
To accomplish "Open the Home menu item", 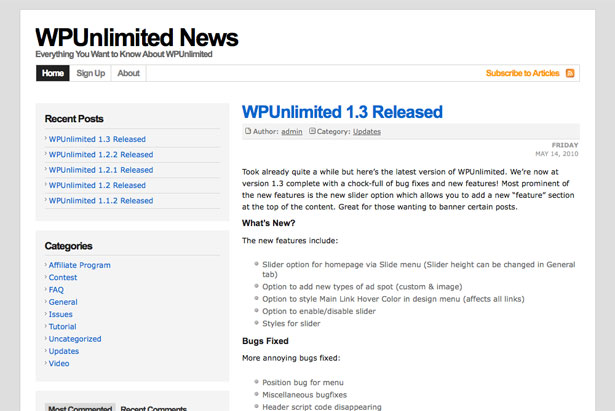I will [53, 73].
